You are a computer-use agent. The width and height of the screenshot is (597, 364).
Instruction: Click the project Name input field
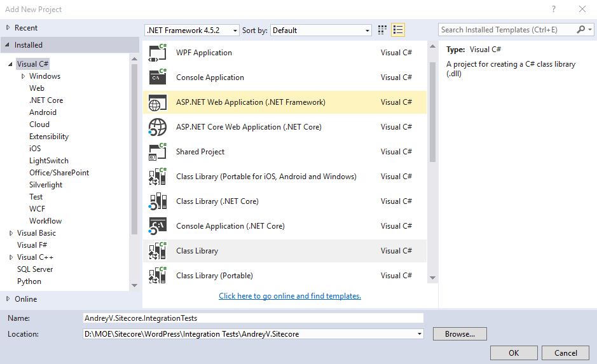point(253,318)
